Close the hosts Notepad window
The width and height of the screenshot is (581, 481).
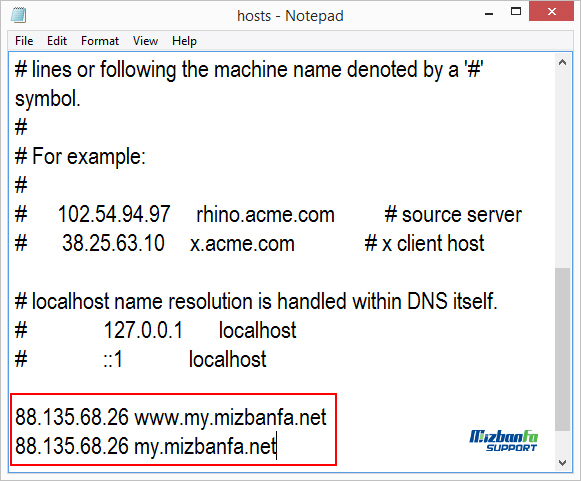coord(551,12)
